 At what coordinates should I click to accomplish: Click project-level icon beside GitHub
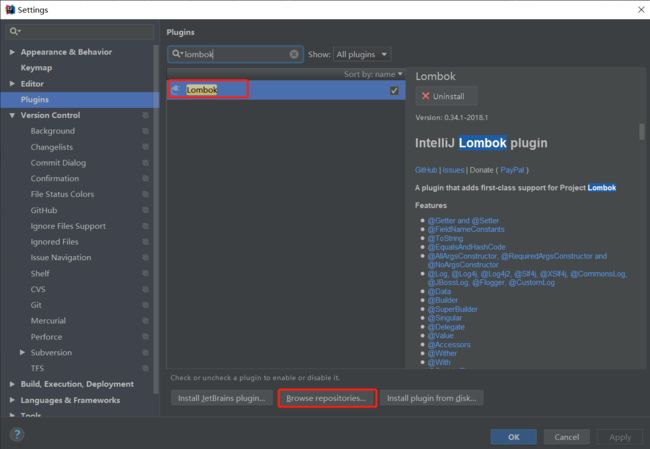(x=146, y=210)
